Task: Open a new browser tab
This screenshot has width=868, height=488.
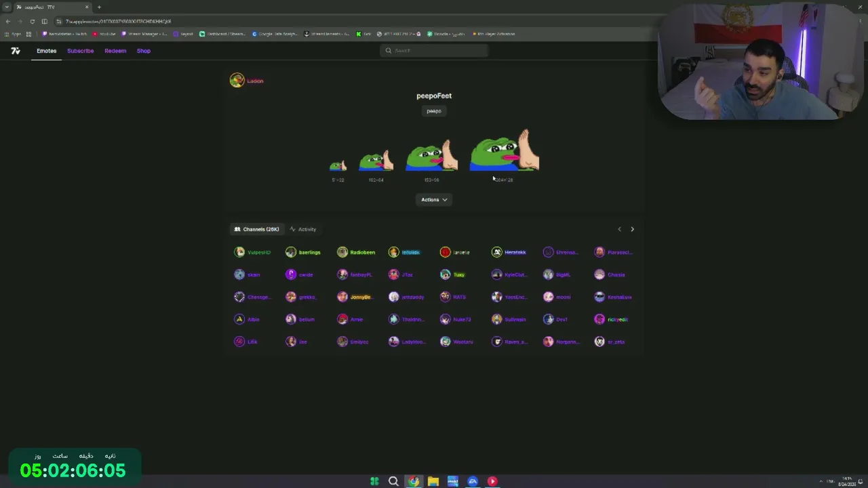Action: click(99, 7)
